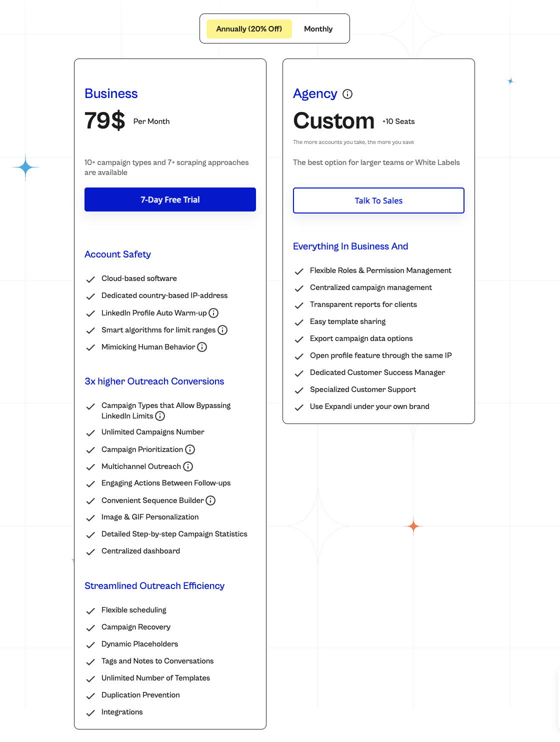The image size is (560, 742).
Task: Click Talk To Sales button
Action: [378, 200]
